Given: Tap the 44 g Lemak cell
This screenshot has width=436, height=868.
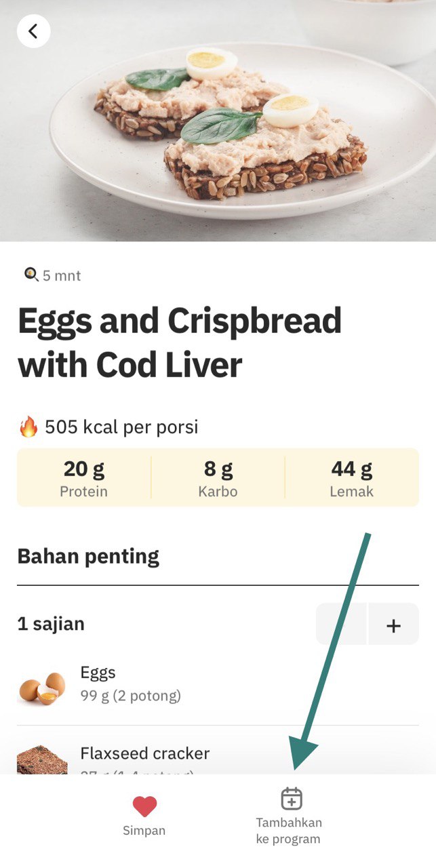Looking at the screenshot, I should (352, 477).
